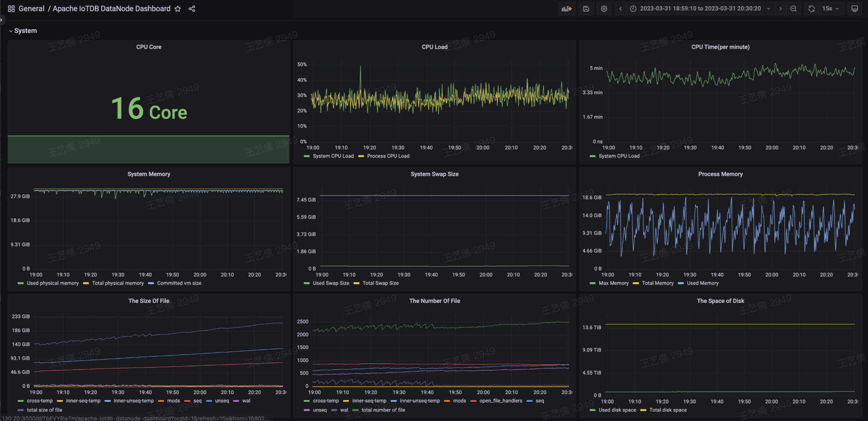Toggle Total Swap Size legend series
868x421 pixels.
click(x=380, y=283)
